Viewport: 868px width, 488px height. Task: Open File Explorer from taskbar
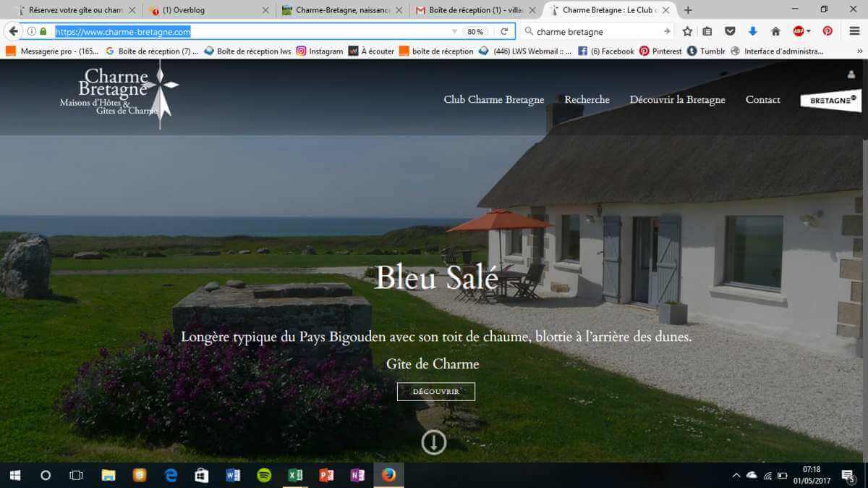[109, 476]
